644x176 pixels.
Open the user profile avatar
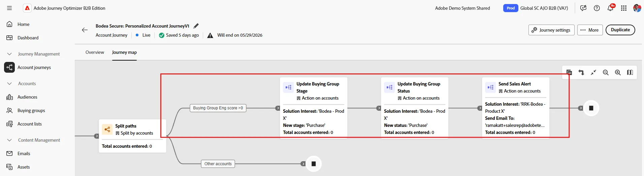[x=637, y=8]
